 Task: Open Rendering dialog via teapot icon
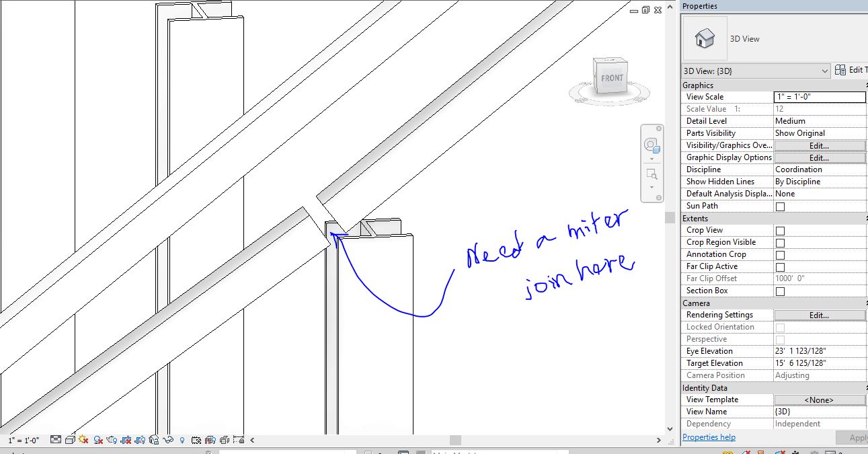(x=110, y=439)
